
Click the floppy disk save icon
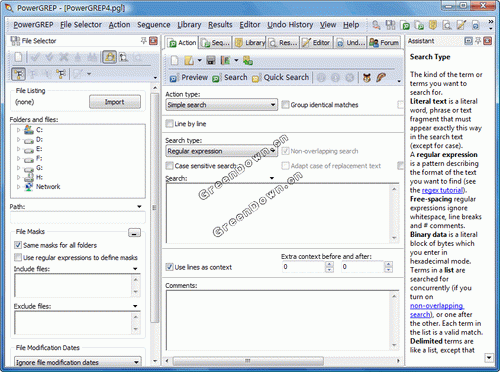point(211,60)
